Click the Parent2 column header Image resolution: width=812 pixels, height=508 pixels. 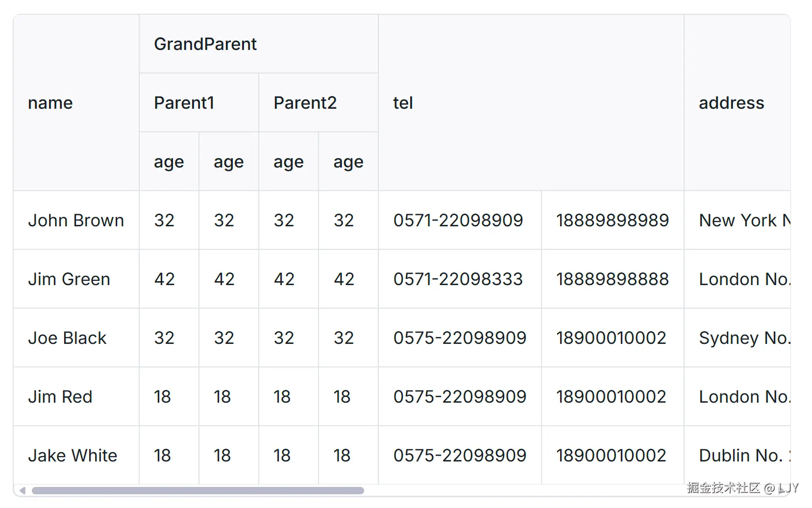(x=305, y=103)
